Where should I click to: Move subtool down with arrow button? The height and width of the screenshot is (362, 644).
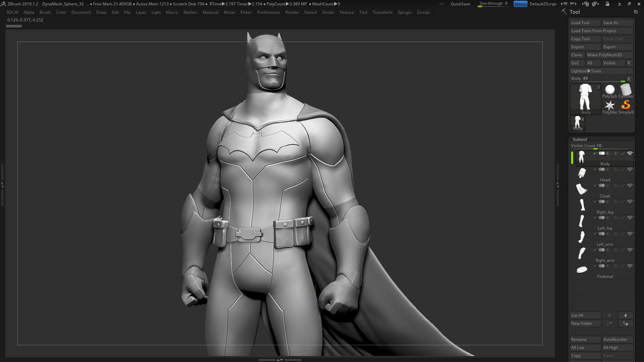(626, 315)
